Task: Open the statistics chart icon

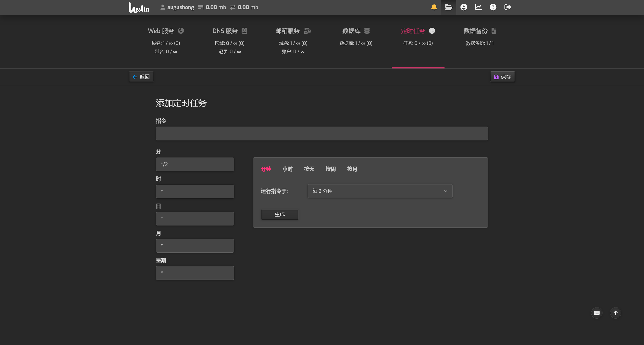Action: (x=478, y=7)
